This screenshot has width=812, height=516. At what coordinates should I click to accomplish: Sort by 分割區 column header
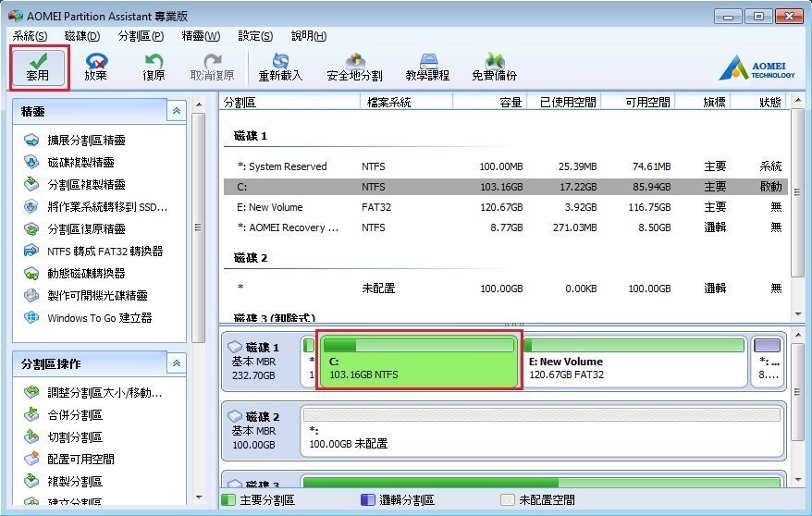pos(290,102)
